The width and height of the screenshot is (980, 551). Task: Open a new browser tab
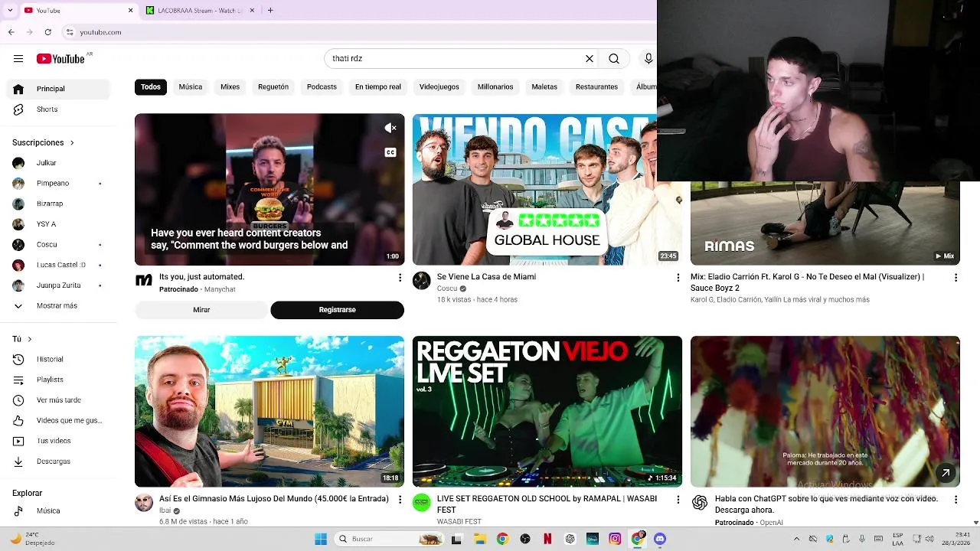tap(270, 11)
